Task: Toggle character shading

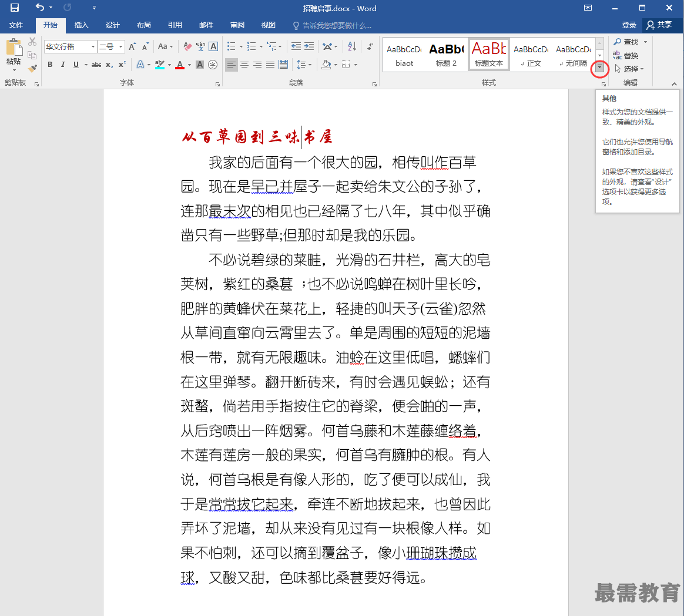Action: click(200, 65)
